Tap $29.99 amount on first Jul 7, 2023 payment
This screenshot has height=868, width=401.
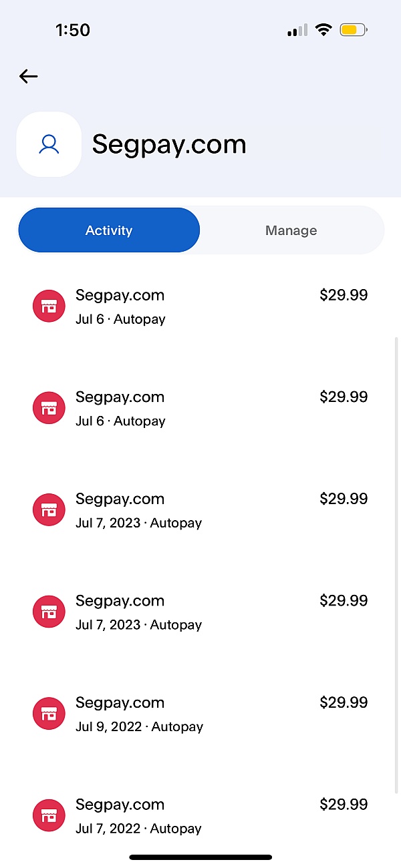pyautogui.click(x=344, y=499)
